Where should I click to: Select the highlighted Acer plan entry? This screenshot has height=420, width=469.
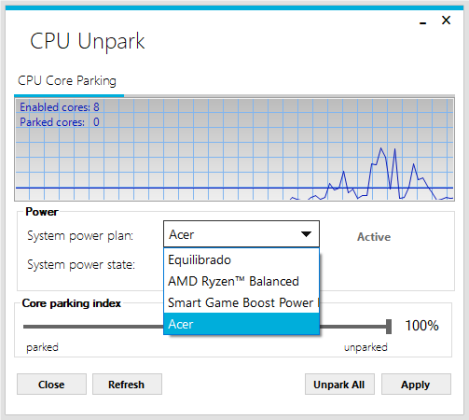(241, 324)
